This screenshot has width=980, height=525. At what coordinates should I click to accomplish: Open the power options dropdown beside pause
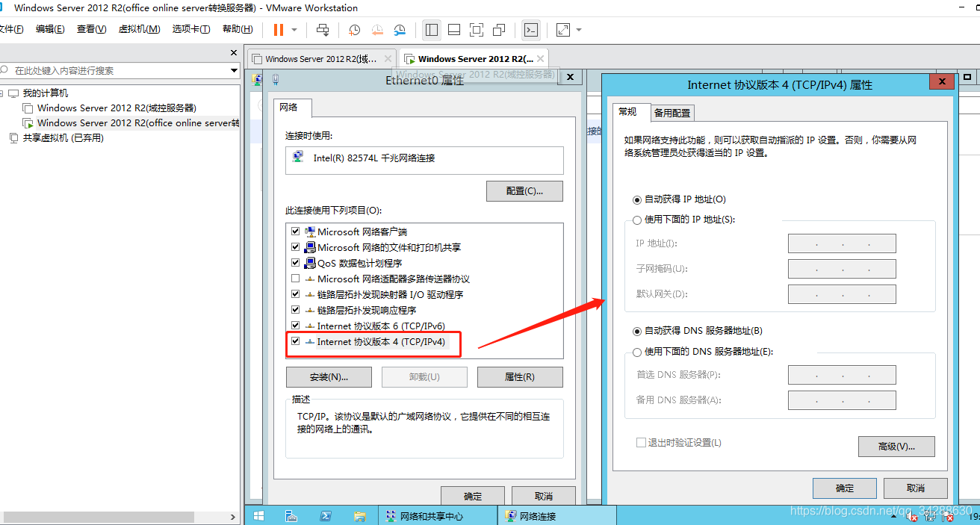coord(294,30)
